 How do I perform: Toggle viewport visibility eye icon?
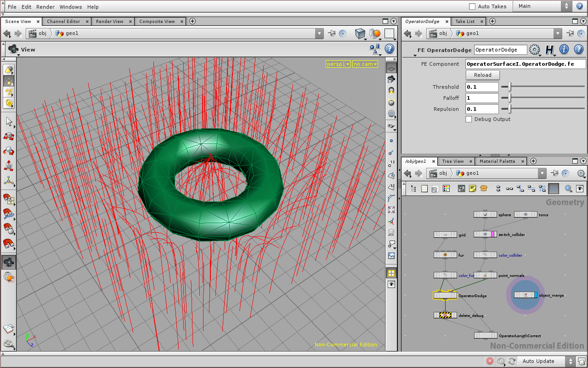[391, 285]
